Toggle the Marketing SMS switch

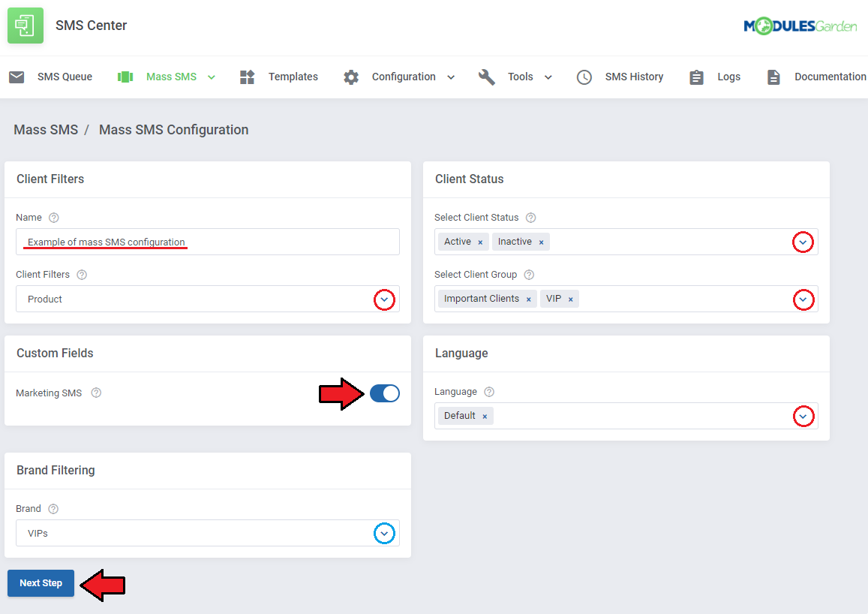pyautogui.click(x=385, y=393)
